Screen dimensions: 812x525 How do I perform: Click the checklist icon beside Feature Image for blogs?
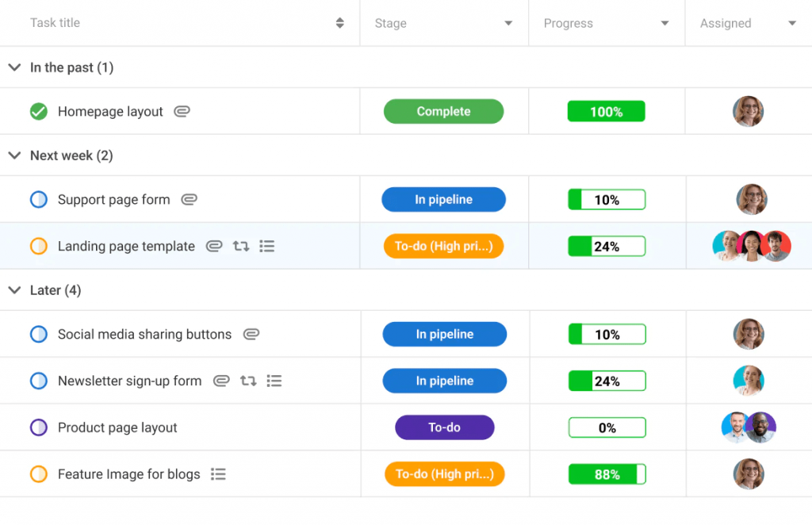click(x=218, y=473)
